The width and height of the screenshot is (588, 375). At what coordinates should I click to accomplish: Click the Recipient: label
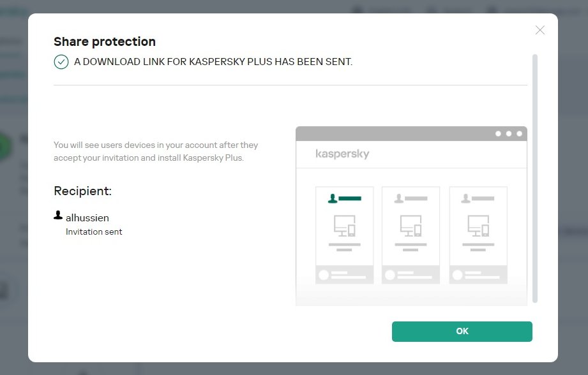pos(82,191)
